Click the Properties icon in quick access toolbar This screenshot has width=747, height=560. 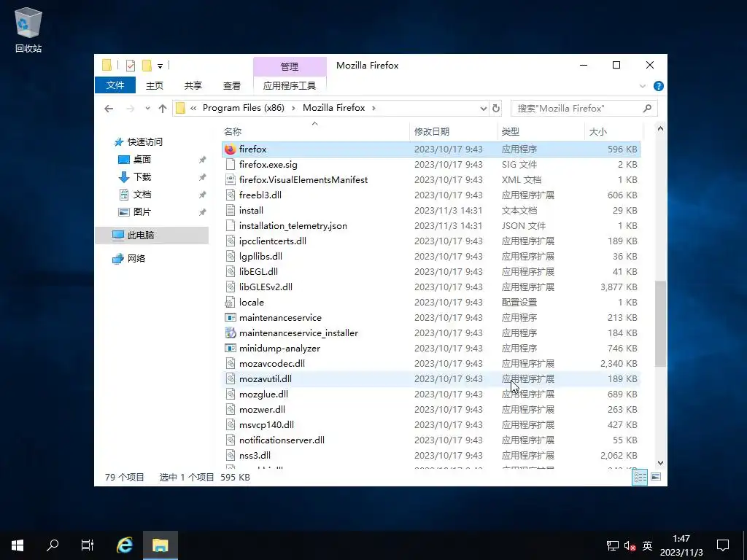pos(130,66)
